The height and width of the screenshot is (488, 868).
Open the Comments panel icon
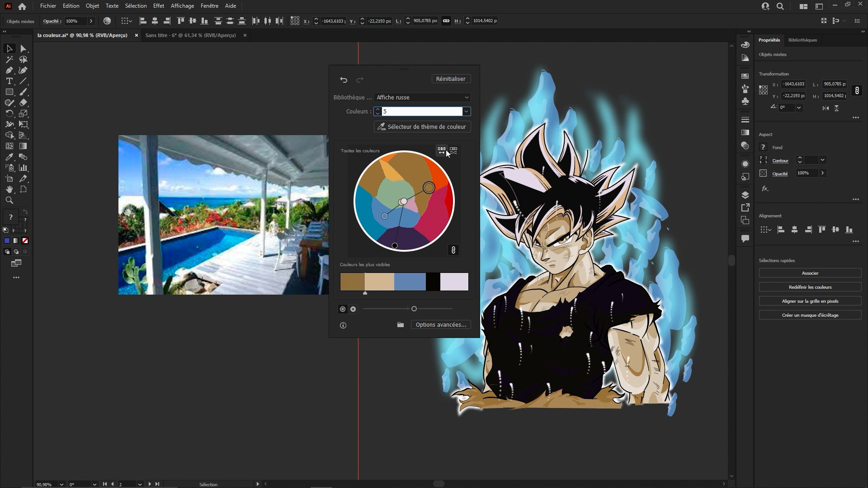coord(745,239)
